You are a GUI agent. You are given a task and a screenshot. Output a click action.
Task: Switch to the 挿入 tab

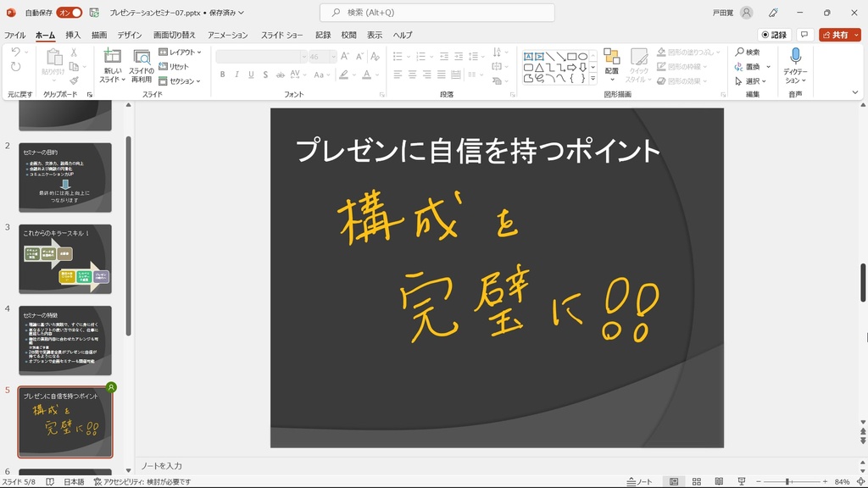pyautogui.click(x=73, y=35)
